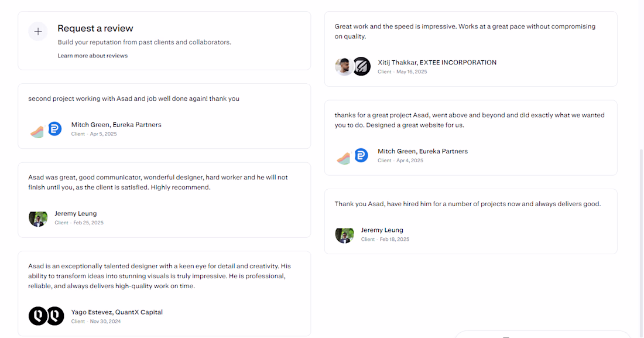644x338 pixels.
Task: Click Mitch Green's avatar on the April 5 review
Action: point(37,130)
